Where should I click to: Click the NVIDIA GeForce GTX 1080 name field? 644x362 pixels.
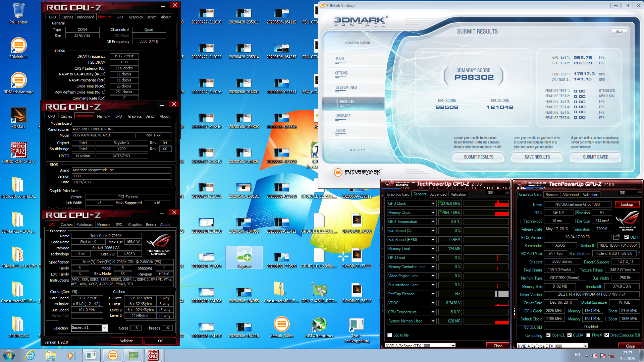click(577, 204)
